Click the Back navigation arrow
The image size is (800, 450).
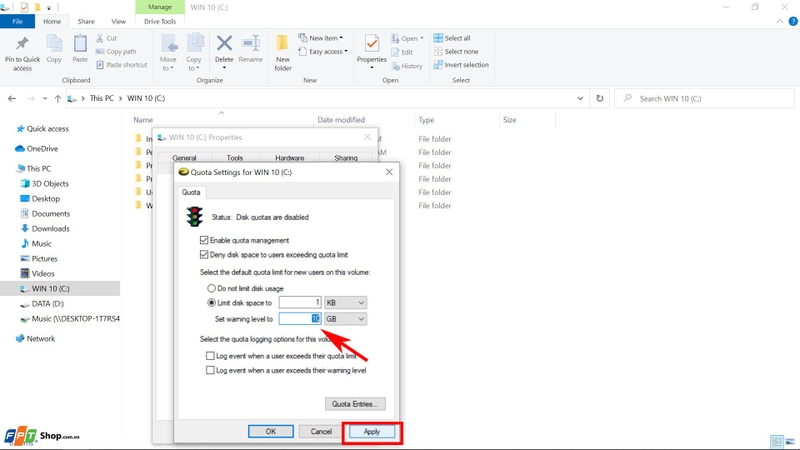pyautogui.click(x=12, y=98)
